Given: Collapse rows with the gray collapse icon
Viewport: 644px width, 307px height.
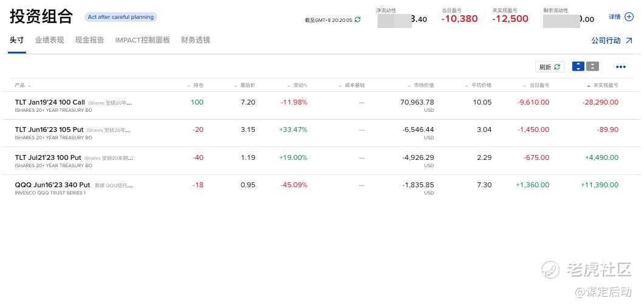Looking at the screenshot, I should (x=592, y=67).
